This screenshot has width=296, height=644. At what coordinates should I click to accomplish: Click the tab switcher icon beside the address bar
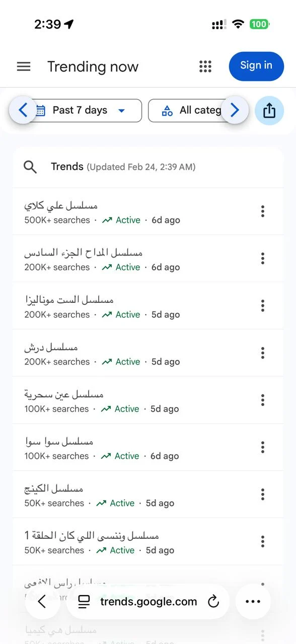tap(83, 601)
